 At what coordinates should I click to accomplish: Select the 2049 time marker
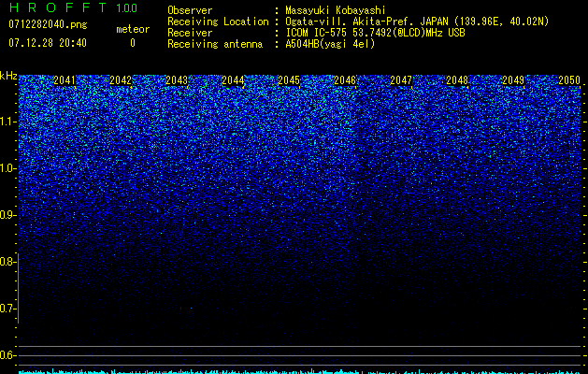point(513,80)
